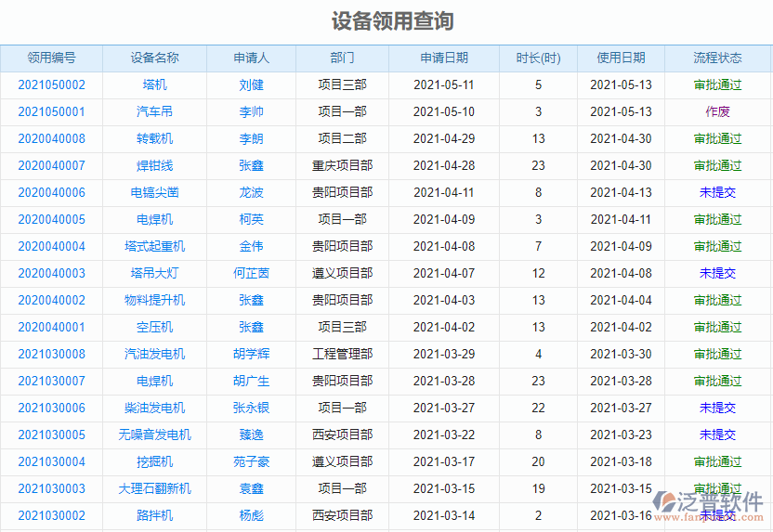Select the 汽车吊 equipment link
773x532 pixels.
point(154,111)
